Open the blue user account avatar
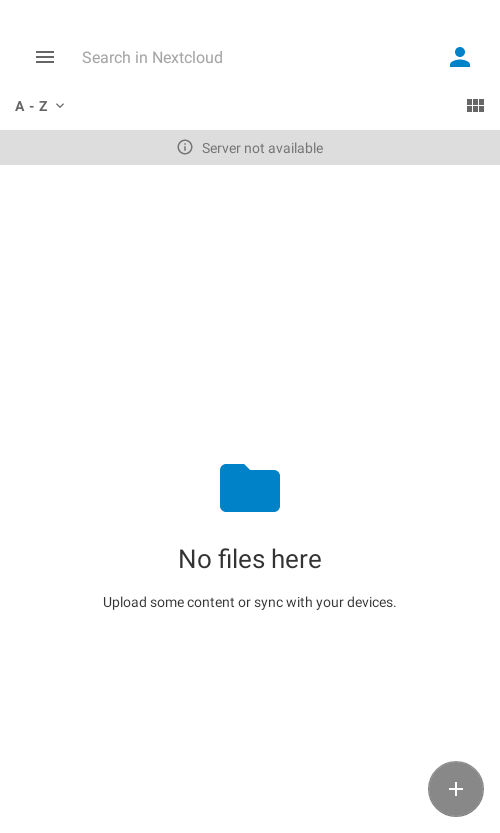Screen dimensions: 500x833 [x=460, y=57]
